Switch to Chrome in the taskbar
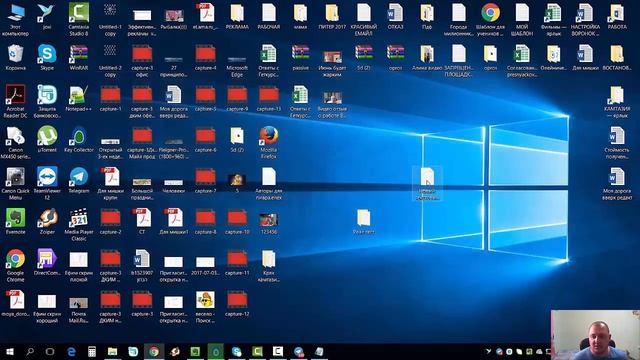Viewport: 640px width, 360px height. pyautogui.click(x=154, y=352)
